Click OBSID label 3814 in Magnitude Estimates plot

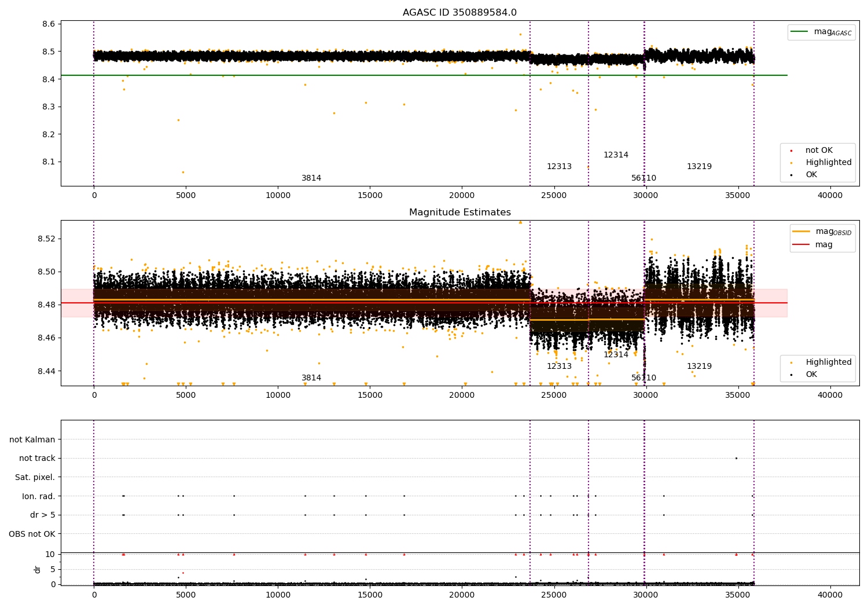click(311, 378)
